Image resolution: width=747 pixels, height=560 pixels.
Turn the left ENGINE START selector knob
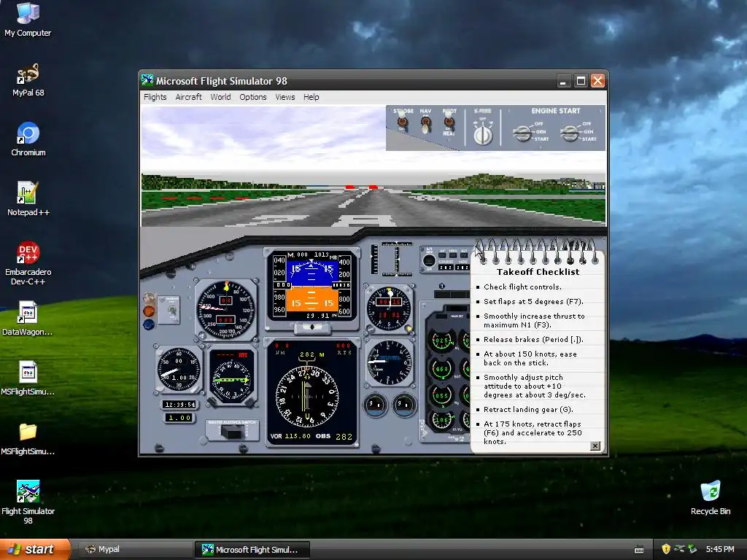tap(523, 133)
